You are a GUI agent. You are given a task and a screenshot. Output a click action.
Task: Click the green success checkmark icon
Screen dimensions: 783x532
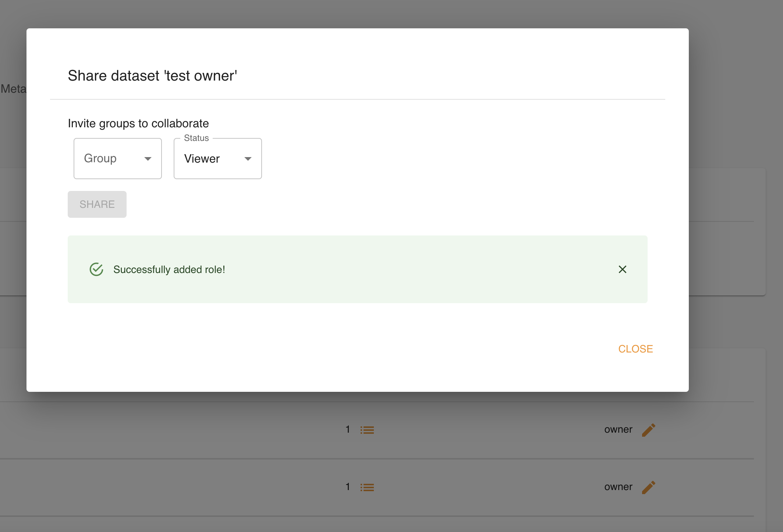96,269
